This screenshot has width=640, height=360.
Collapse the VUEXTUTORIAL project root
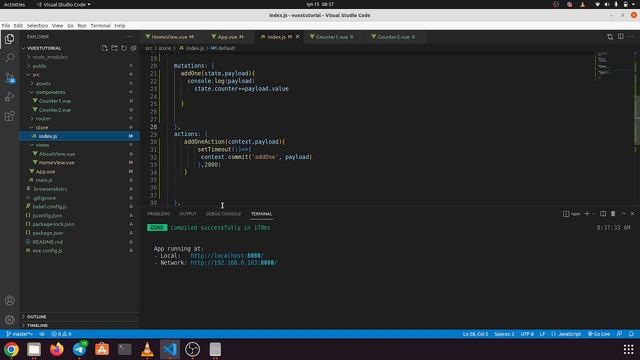tap(44, 48)
